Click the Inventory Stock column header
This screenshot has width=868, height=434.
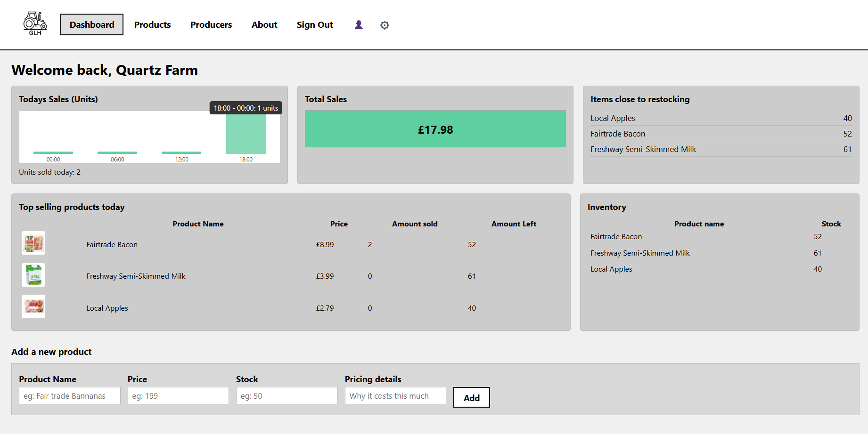[831, 224]
